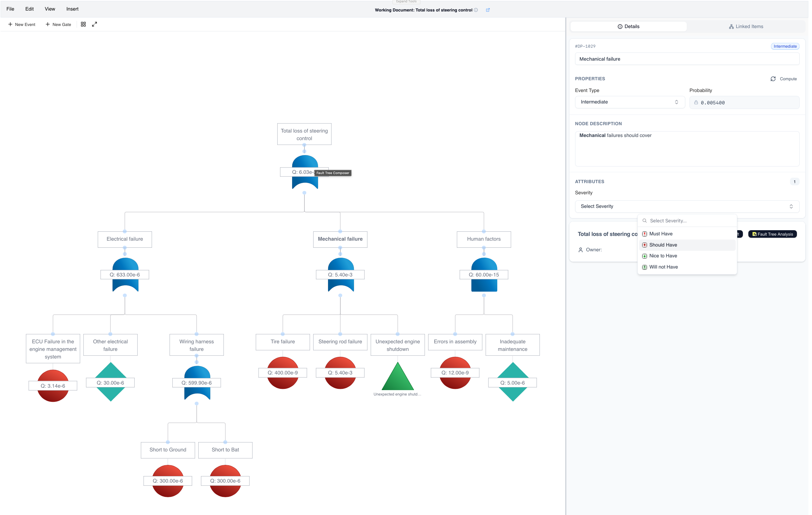Switch to the Linked Items tab
812x515 pixels.
click(x=746, y=27)
